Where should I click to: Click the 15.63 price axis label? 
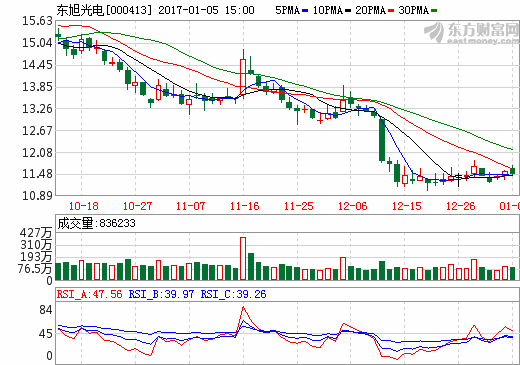[x=37, y=21]
